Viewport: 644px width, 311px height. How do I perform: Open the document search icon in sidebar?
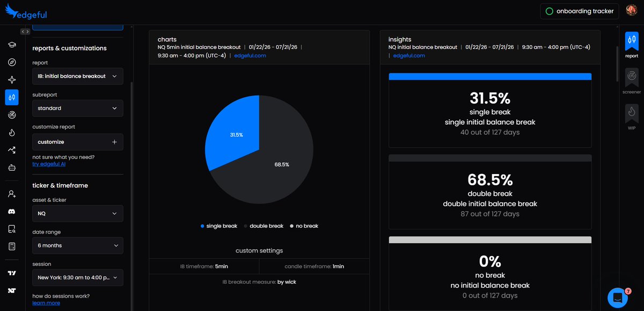pyautogui.click(x=12, y=229)
